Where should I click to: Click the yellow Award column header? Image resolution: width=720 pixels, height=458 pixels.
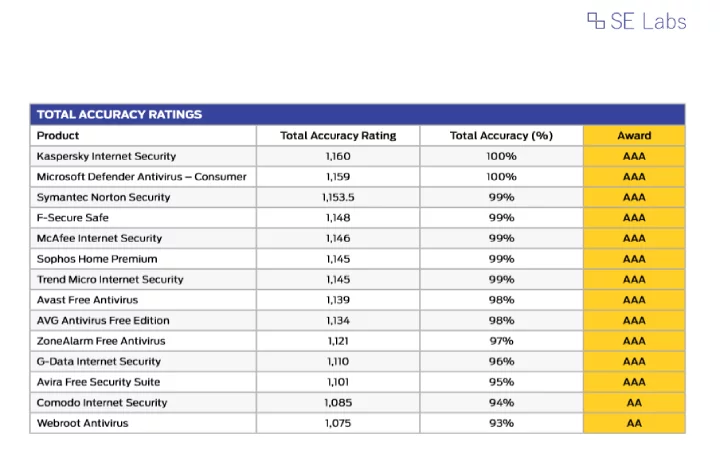(x=634, y=136)
